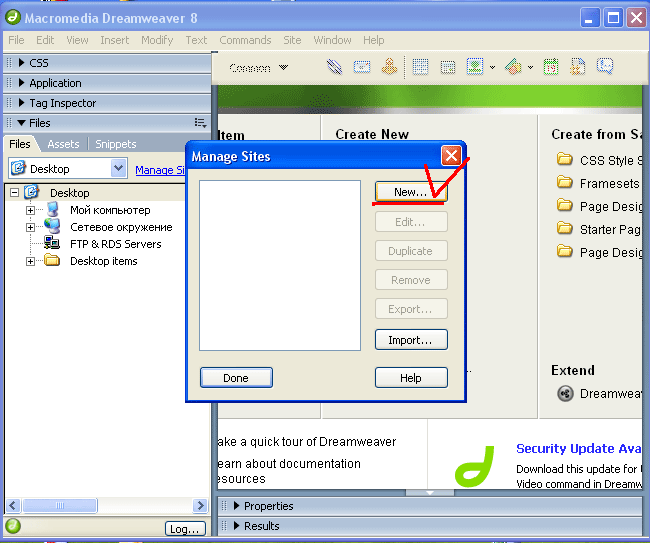Click the Dreamweaver status icon beside Log

pos(13,526)
